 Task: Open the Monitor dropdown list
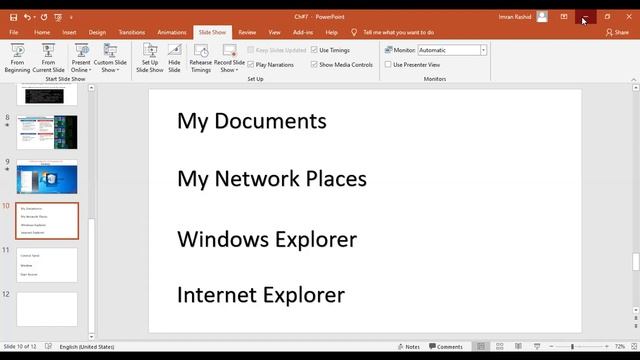tap(483, 50)
